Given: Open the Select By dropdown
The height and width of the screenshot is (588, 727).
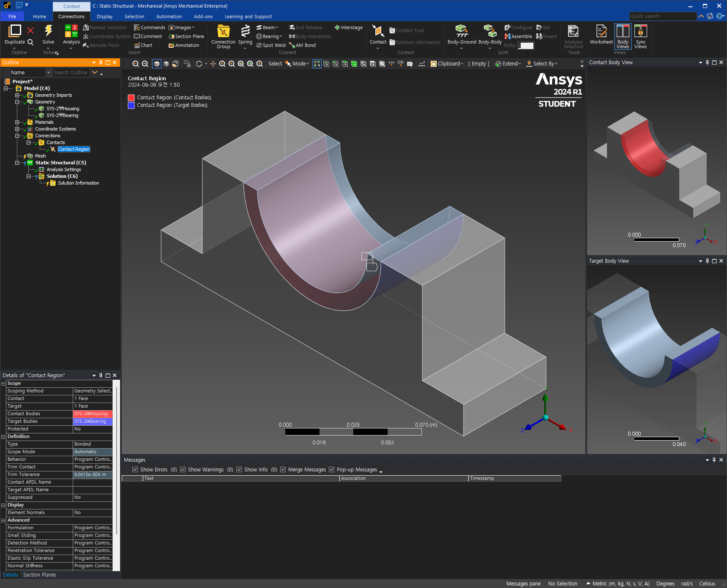Looking at the screenshot, I should point(542,64).
